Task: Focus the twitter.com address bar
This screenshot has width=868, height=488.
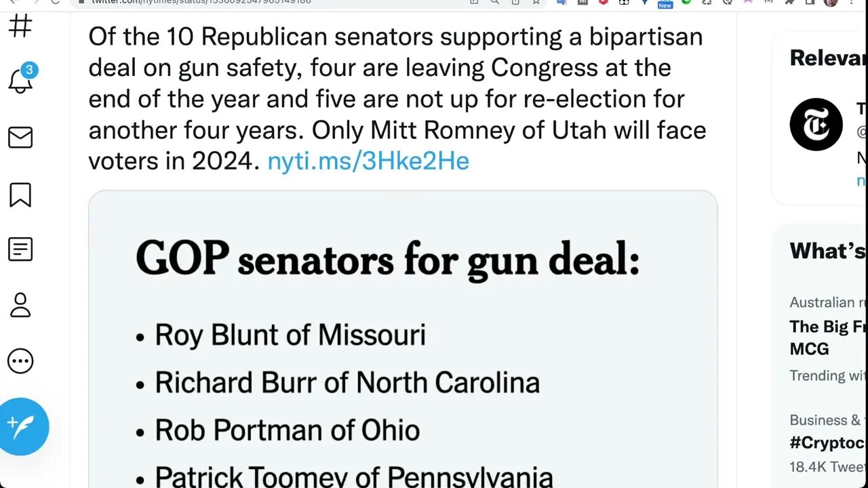Action: click(x=271, y=2)
